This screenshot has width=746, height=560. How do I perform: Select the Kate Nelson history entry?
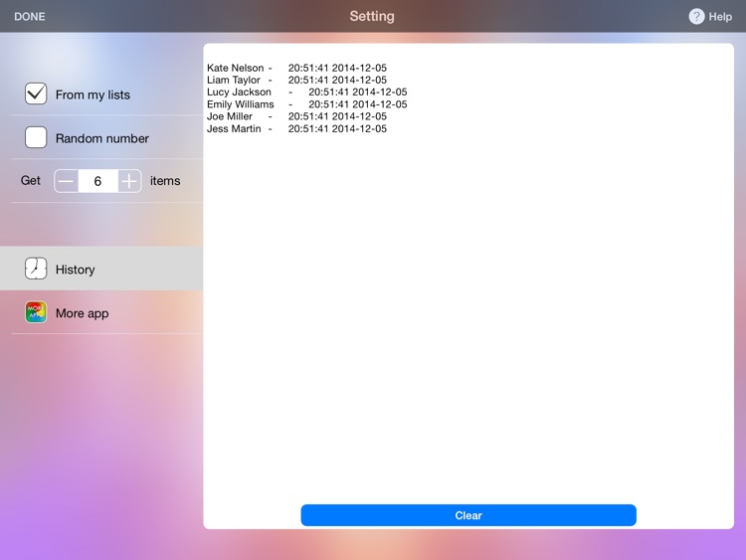coord(296,68)
